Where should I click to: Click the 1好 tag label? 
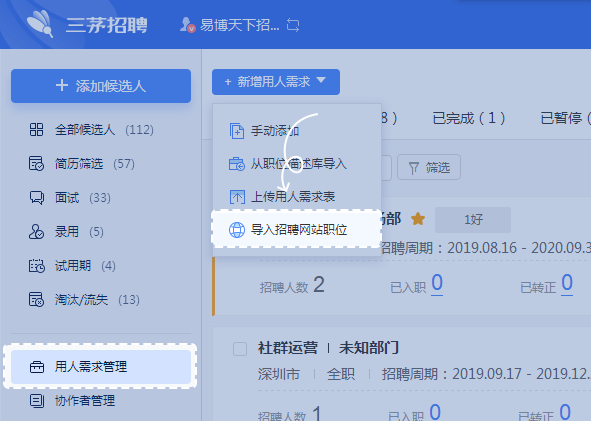pos(473,219)
